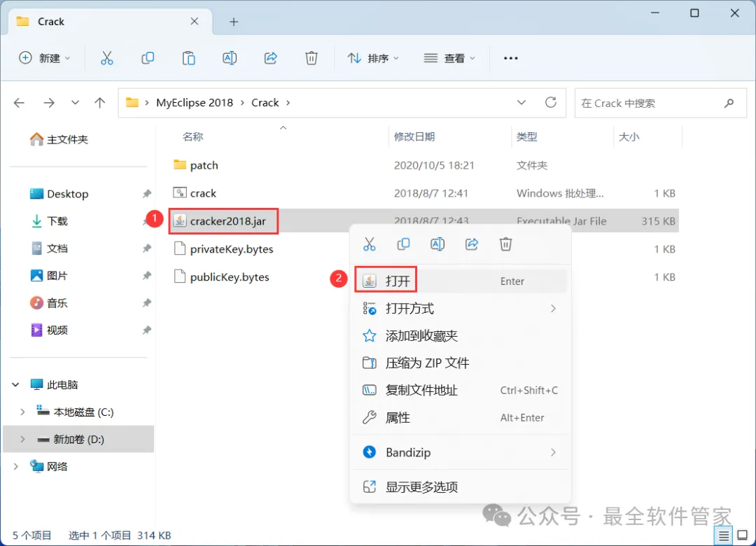Screen dimensions: 756x546
Task: Expand the address bar history dropdown
Action: [521, 103]
